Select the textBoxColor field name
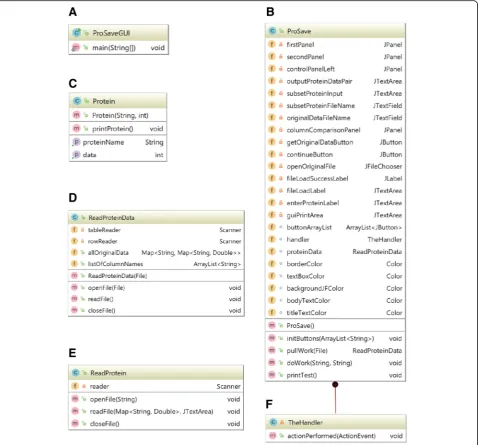 [x=305, y=276]
